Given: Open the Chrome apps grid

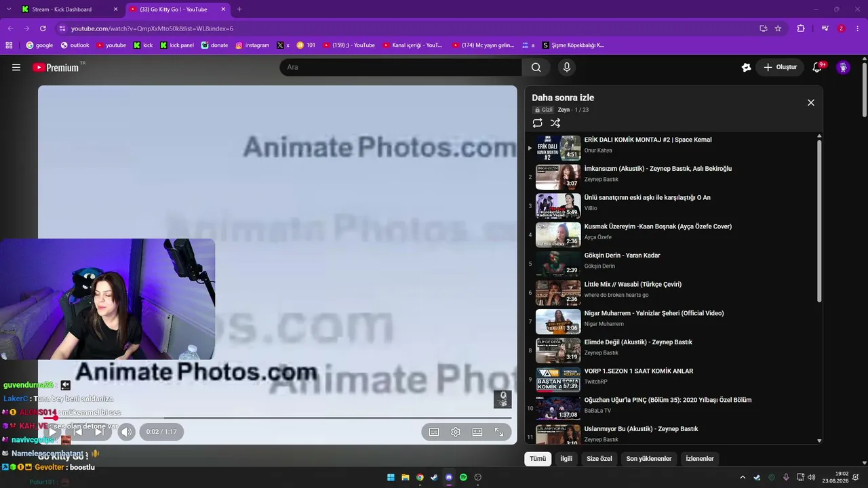Looking at the screenshot, I should pyautogui.click(x=9, y=45).
